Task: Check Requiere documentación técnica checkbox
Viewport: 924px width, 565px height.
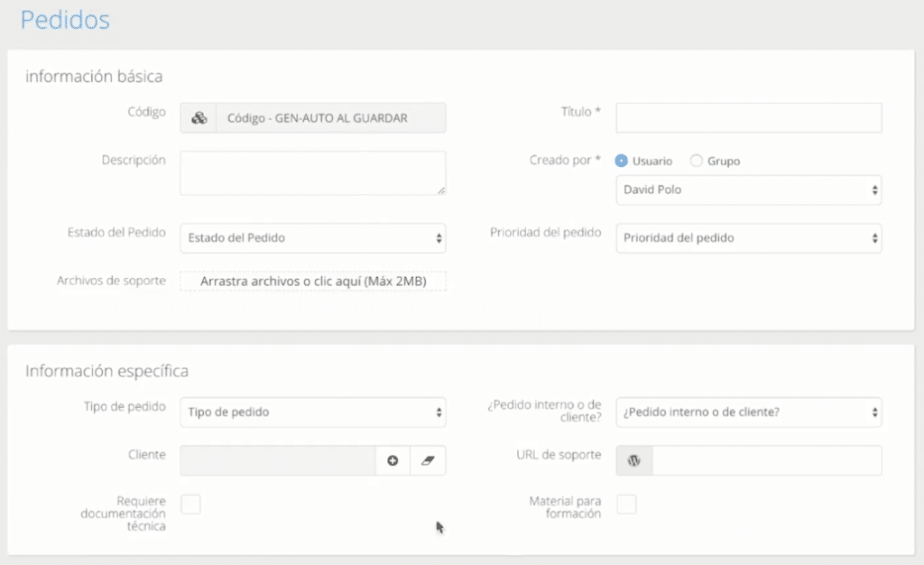Action: point(190,505)
